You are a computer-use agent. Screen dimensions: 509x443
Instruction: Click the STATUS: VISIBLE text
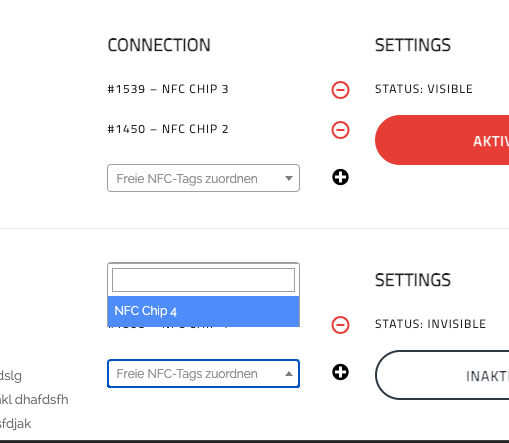click(x=424, y=89)
